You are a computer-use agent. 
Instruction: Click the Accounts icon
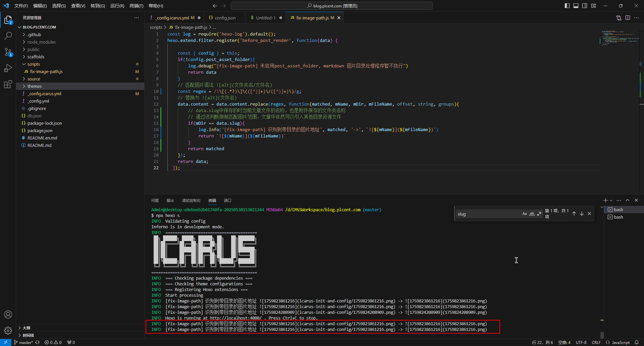click(x=8, y=314)
